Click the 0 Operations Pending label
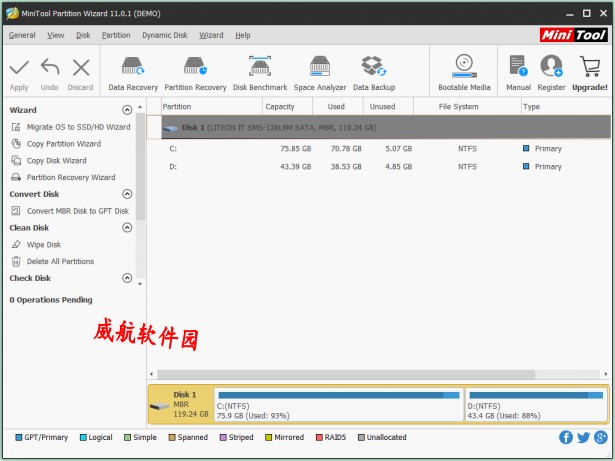Viewport: 615px width, 461px height. coord(51,300)
